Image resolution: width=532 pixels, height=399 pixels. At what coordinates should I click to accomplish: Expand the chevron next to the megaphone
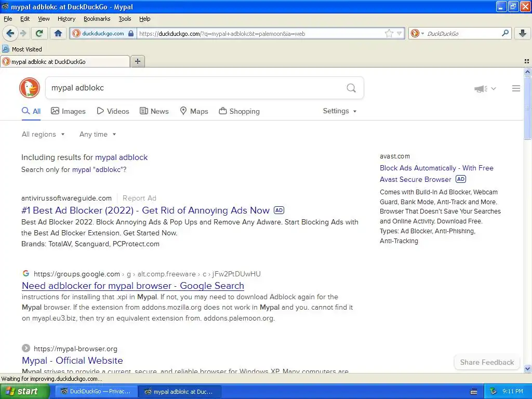[494, 88]
